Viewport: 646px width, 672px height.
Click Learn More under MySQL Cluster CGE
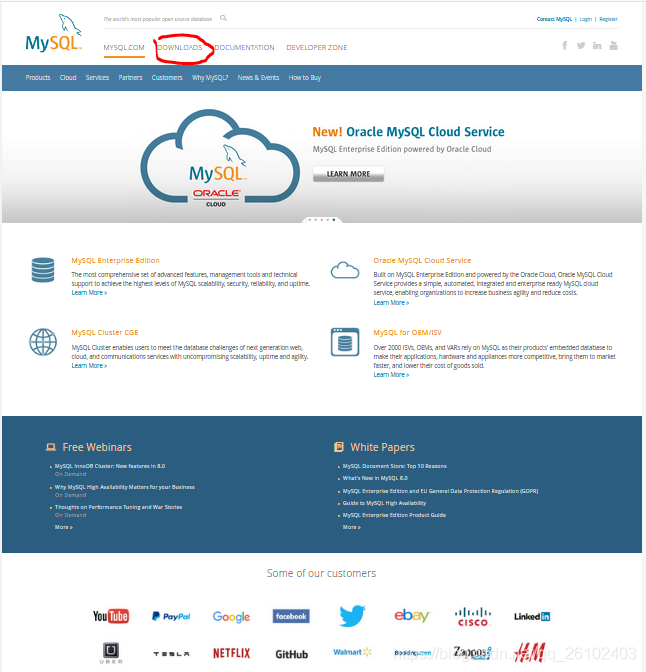(89, 366)
